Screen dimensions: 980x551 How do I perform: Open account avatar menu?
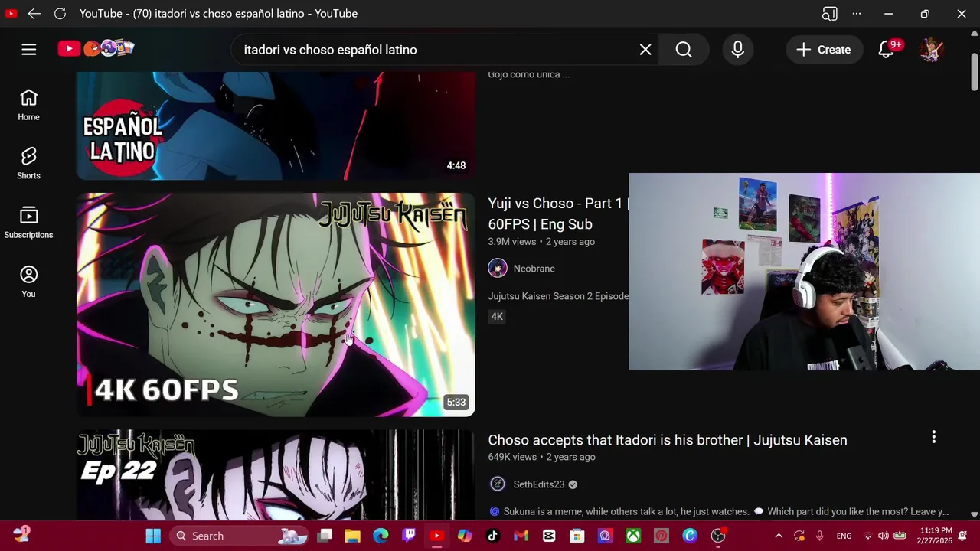pos(931,50)
